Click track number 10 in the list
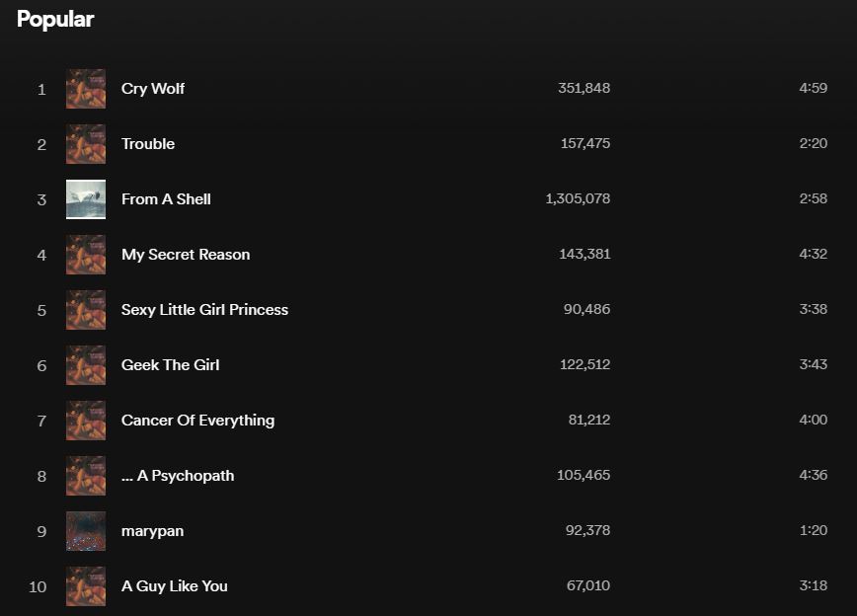Viewport: 857px width, 616px height. coord(38,586)
